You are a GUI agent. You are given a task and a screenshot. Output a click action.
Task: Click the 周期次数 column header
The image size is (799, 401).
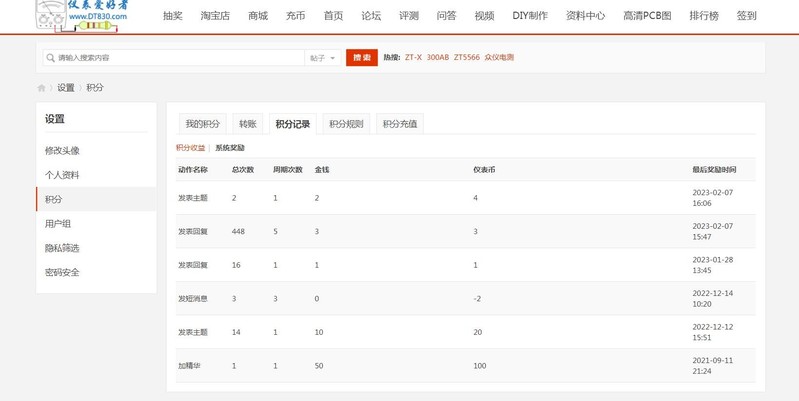click(x=288, y=170)
